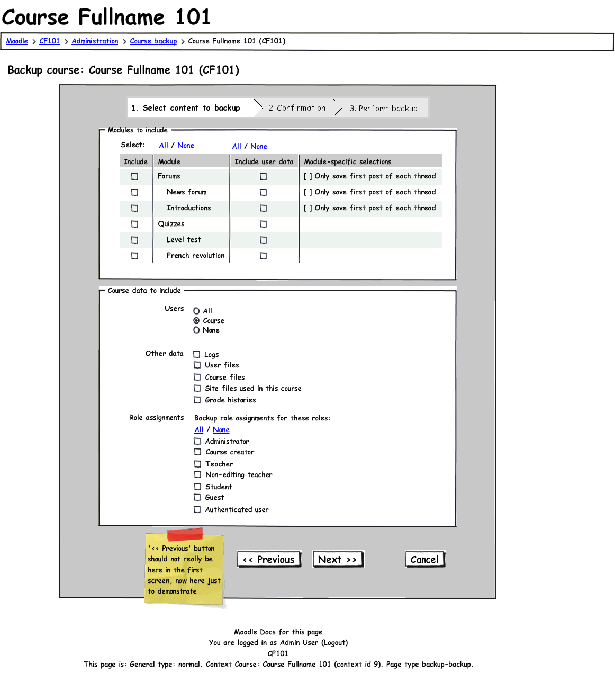Tick the Teacher role checkbox
The width and height of the screenshot is (615, 700).
[x=197, y=464]
